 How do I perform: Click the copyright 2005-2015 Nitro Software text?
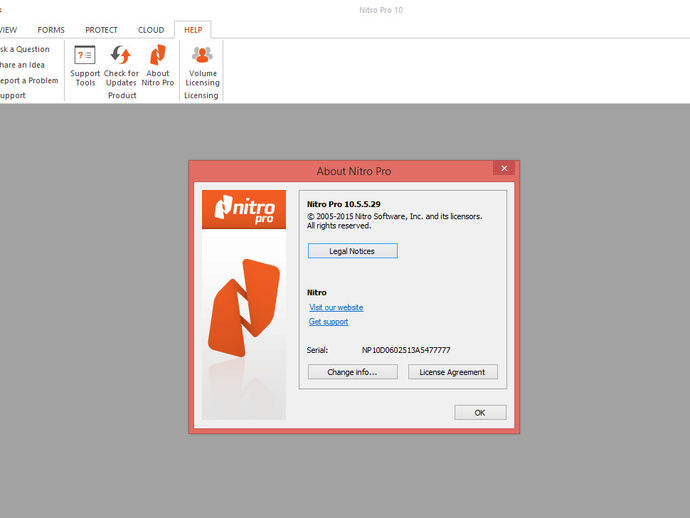(x=395, y=217)
